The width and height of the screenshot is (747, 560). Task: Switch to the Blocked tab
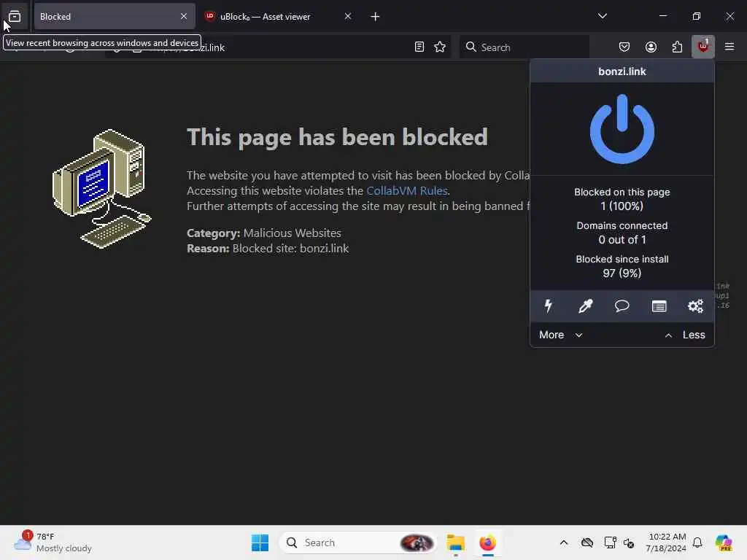pos(115,16)
